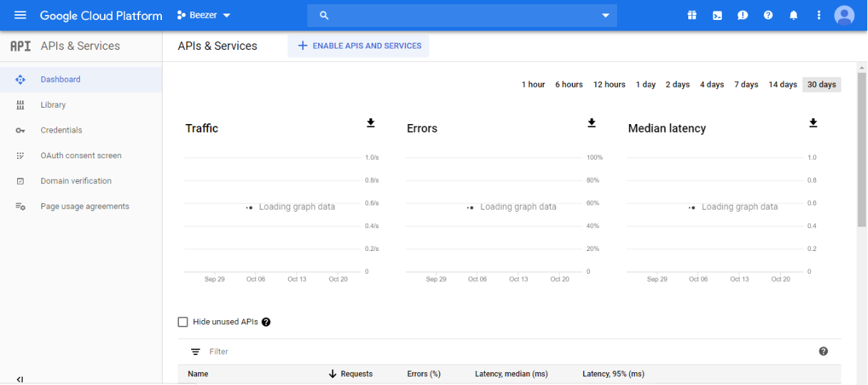Viewport: 868px width, 385px height.
Task: Download the Median latency graph data
Action: [813, 123]
